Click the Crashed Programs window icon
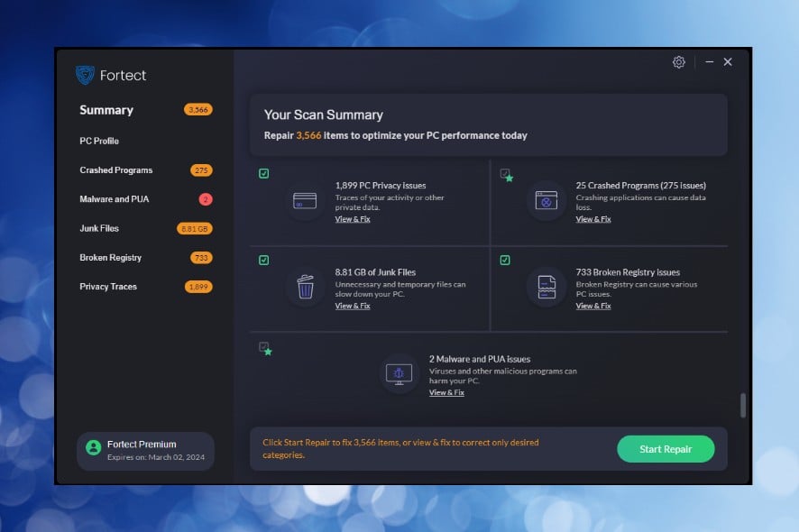 546,201
